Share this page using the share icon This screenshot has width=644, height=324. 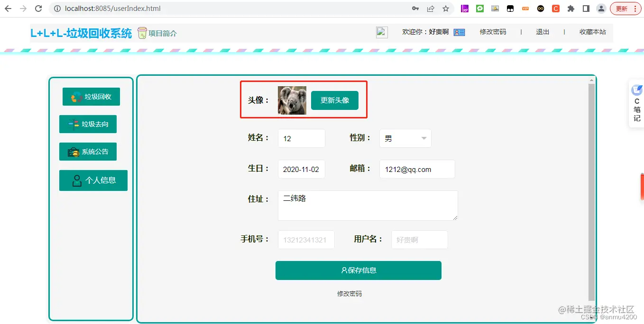tap(431, 9)
